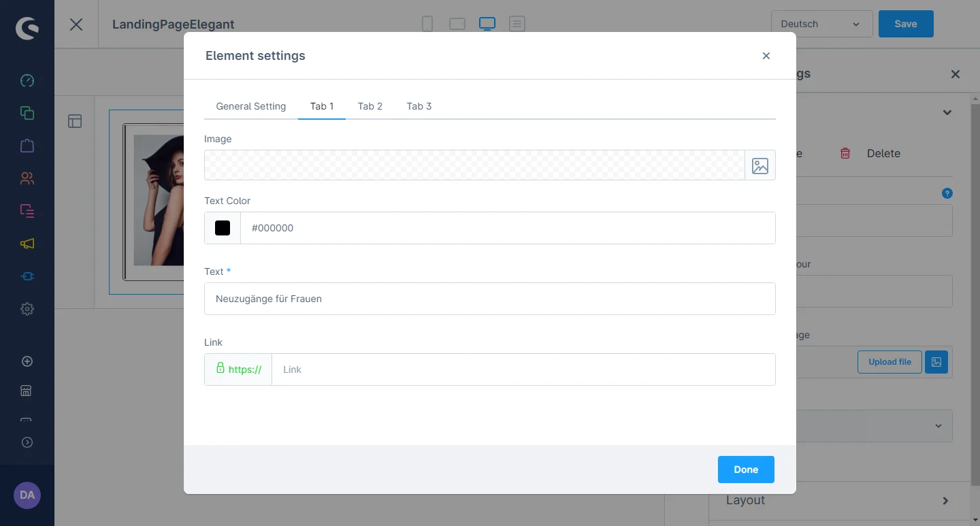The image size is (980, 526).
Task: Open the Marketing megaphone icon in sidebar
Action: [27, 244]
